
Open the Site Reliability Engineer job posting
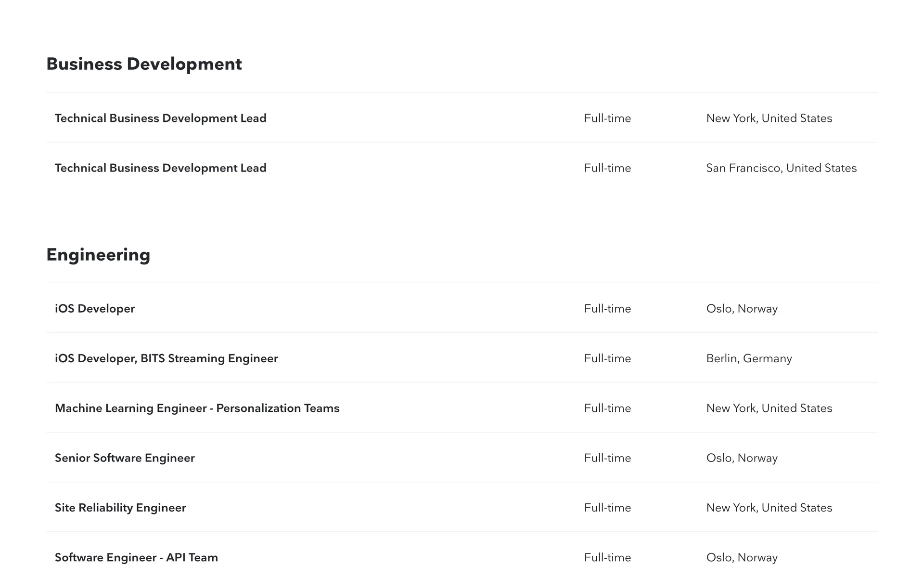120,508
